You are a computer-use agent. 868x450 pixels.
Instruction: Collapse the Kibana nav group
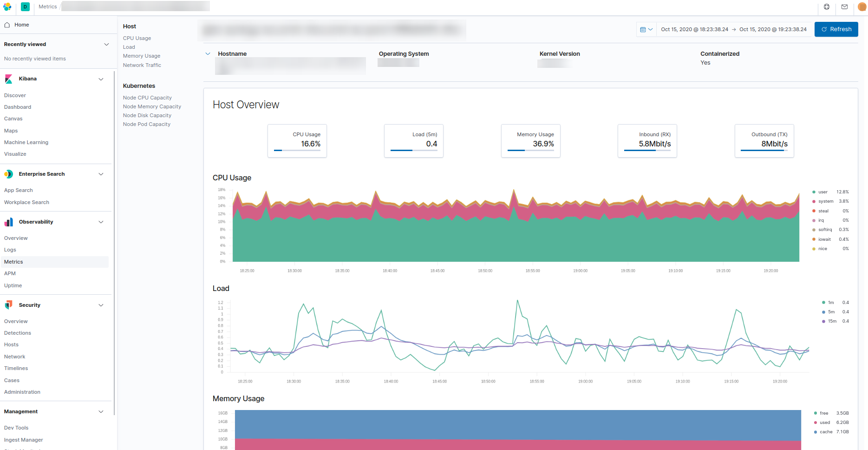pyautogui.click(x=101, y=79)
